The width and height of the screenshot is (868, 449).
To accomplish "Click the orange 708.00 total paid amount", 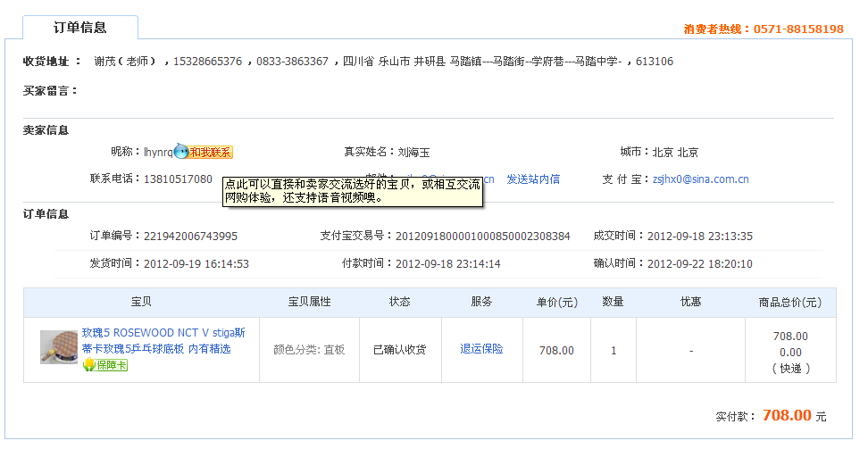I will point(786,416).
